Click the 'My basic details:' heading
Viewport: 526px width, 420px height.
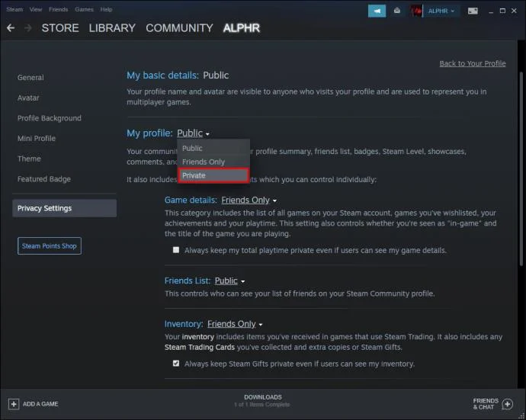[x=162, y=75]
